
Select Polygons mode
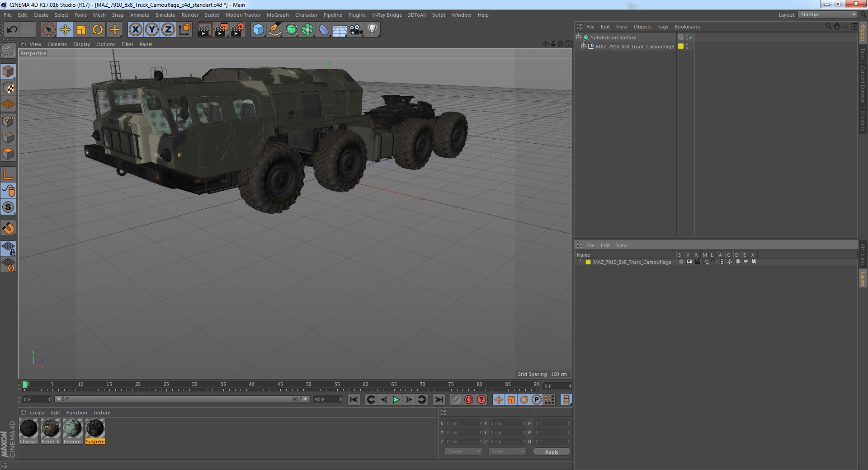8,154
